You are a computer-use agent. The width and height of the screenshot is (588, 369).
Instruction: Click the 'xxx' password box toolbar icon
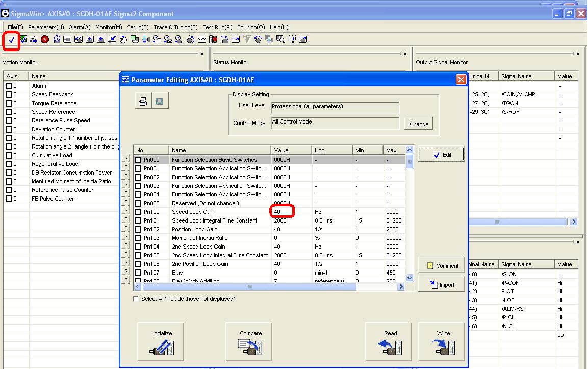pos(202,39)
